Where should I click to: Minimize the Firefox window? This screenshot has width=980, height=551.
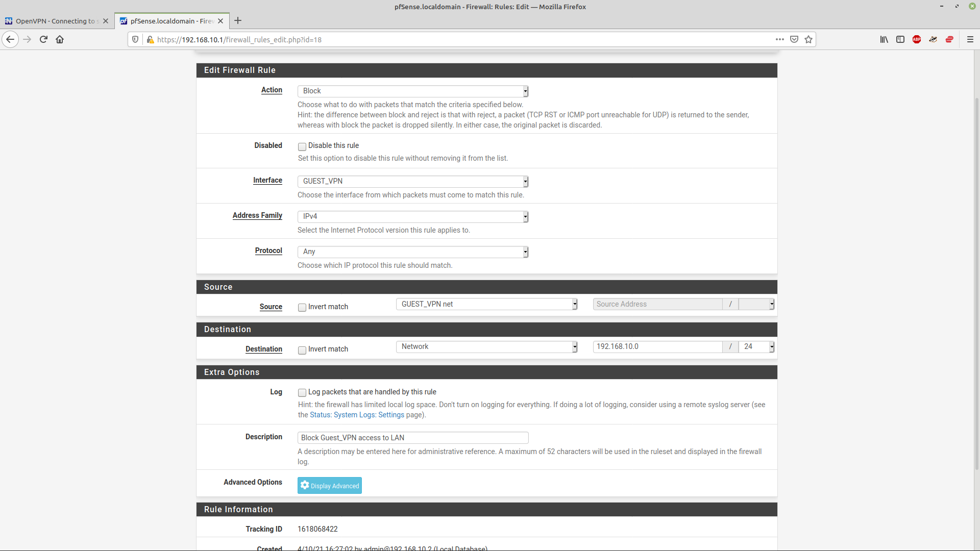pyautogui.click(x=942, y=7)
